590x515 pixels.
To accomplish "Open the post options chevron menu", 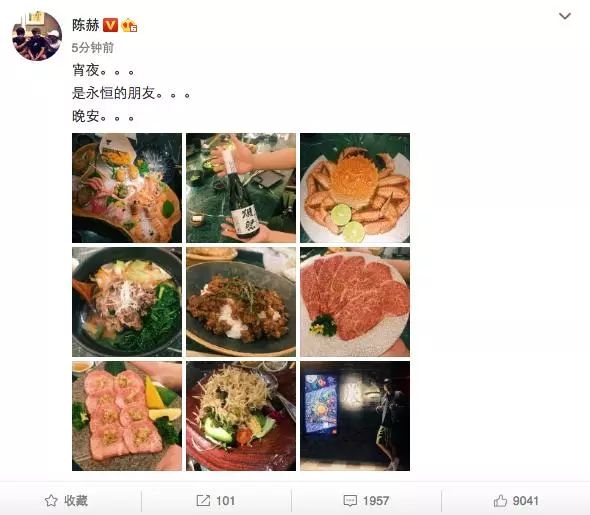I will pos(565,16).
